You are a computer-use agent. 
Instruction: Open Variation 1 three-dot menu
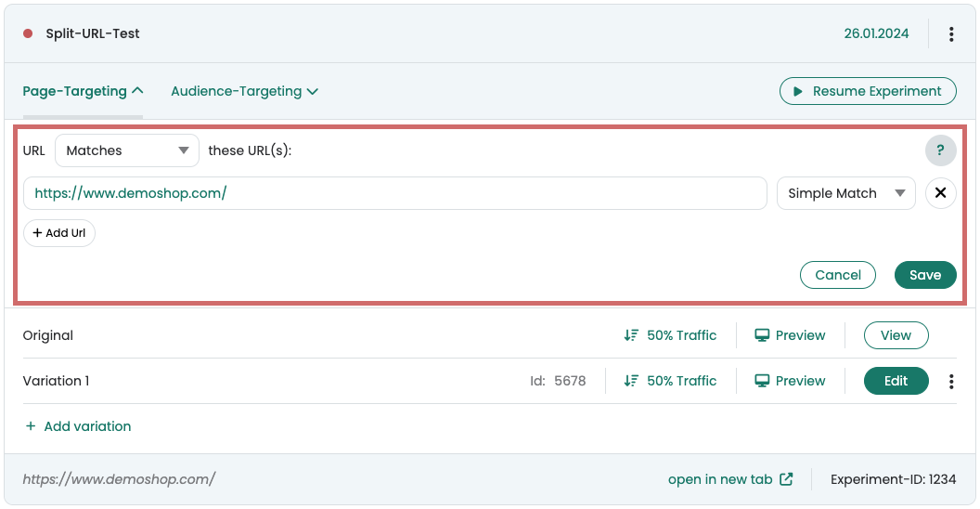click(x=951, y=381)
